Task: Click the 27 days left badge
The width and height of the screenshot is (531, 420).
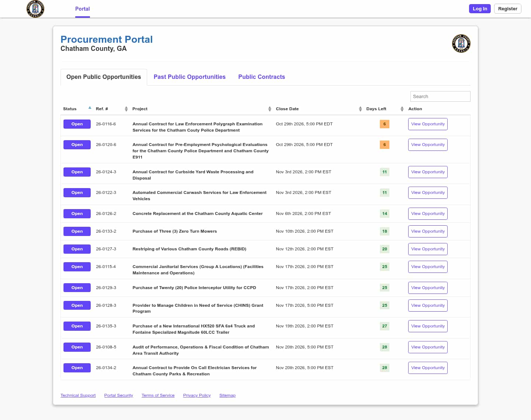Action: (385, 326)
